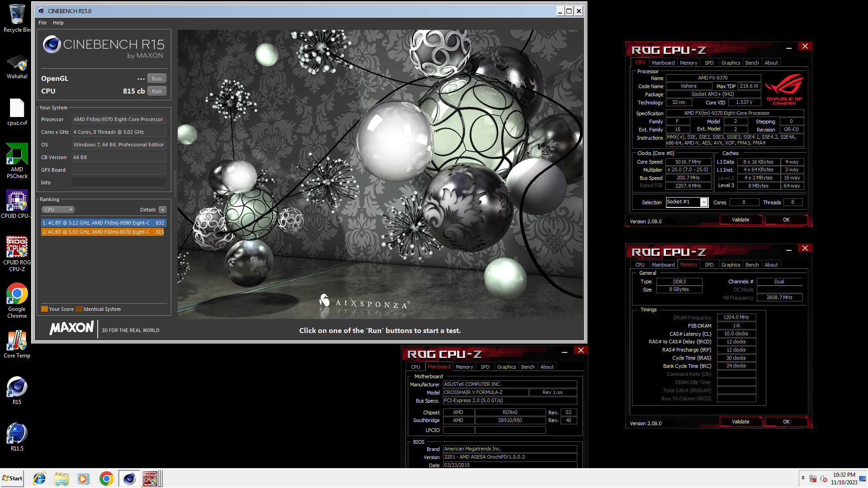This screenshot has height=488, width=868.
Task: Open the Wahaha! desktop shortcut
Action: tap(17, 67)
